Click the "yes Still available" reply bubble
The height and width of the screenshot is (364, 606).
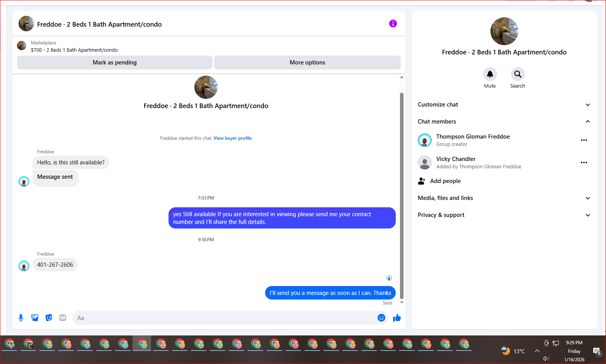click(x=282, y=218)
